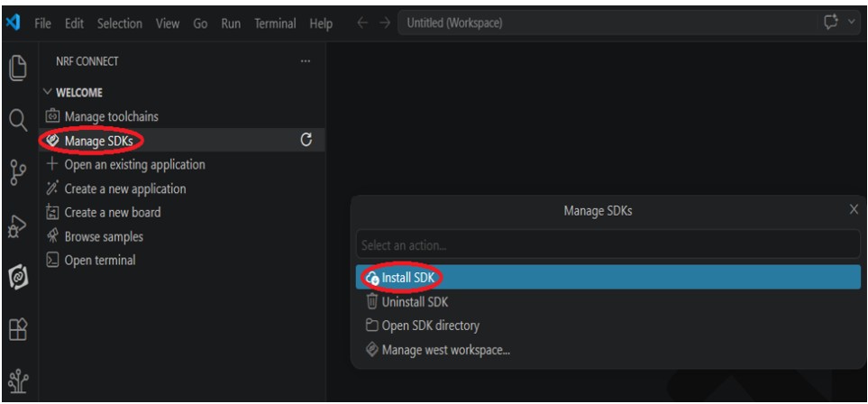
Task: Click the Uninstall SDK trash icon
Action: click(x=372, y=301)
